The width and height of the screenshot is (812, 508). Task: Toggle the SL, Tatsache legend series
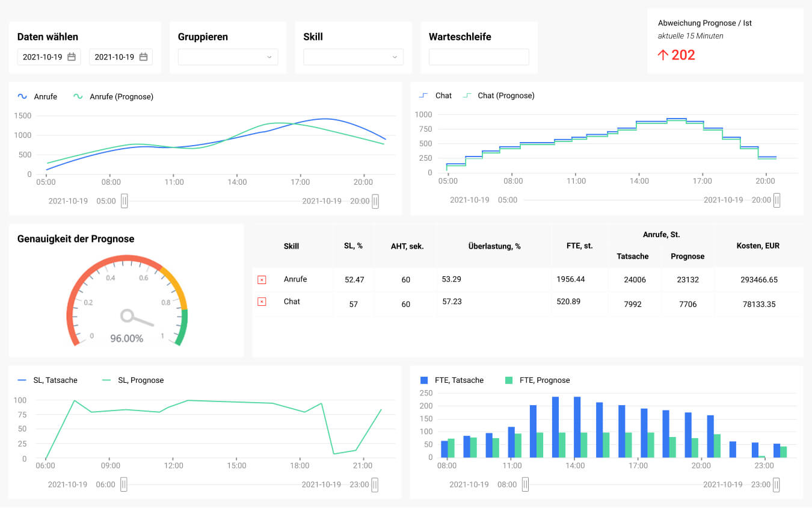tap(48, 380)
